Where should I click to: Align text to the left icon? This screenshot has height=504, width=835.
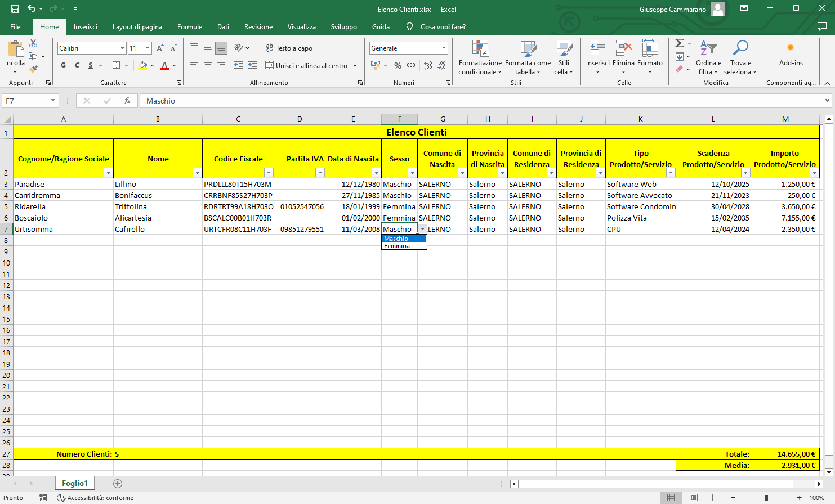coord(194,65)
